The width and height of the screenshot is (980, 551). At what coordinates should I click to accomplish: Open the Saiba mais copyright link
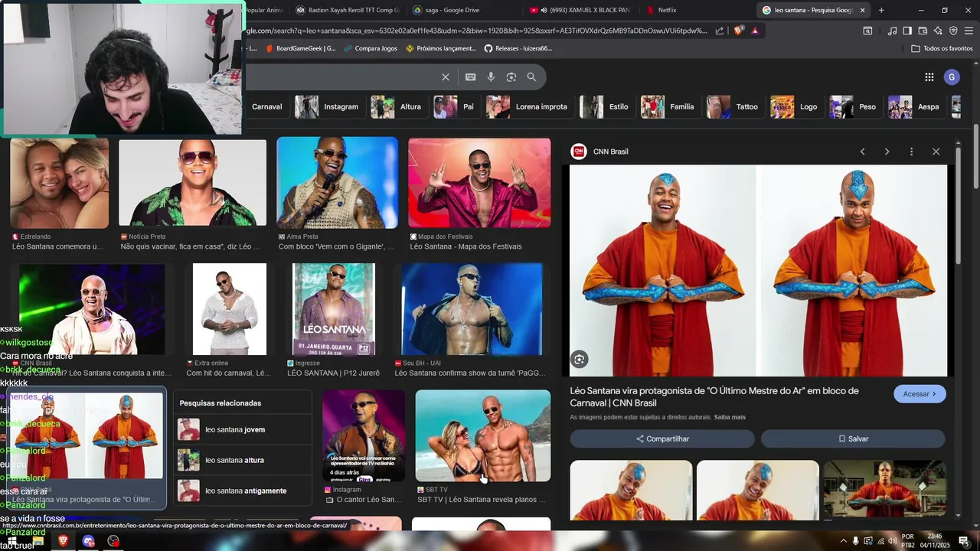click(x=730, y=417)
